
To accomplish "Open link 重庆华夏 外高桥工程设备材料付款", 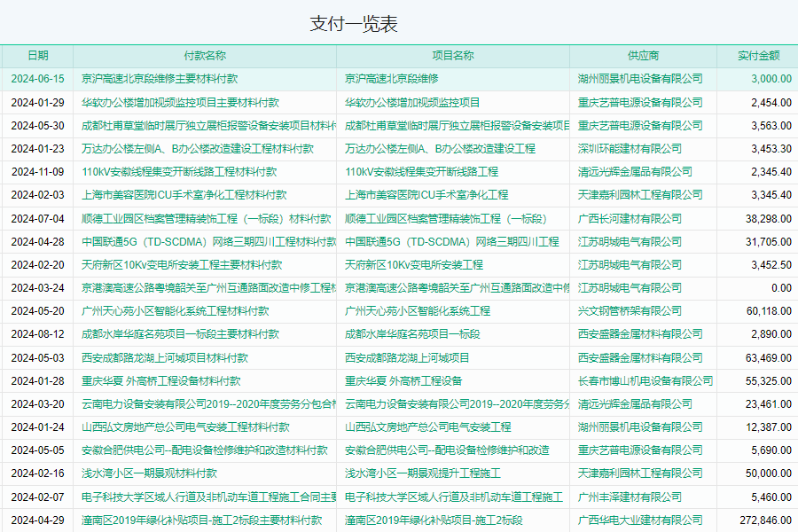I will pos(161,380).
